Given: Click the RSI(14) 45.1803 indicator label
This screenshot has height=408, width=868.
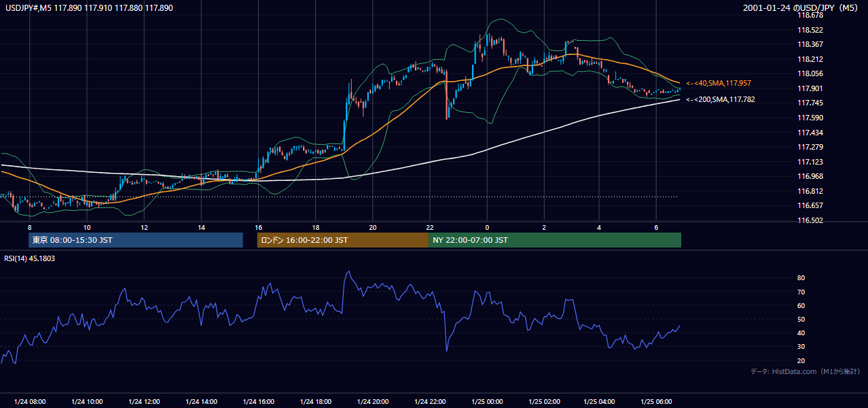Looking at the screenshot, I should pyautogui.click(x=29, y=258).
